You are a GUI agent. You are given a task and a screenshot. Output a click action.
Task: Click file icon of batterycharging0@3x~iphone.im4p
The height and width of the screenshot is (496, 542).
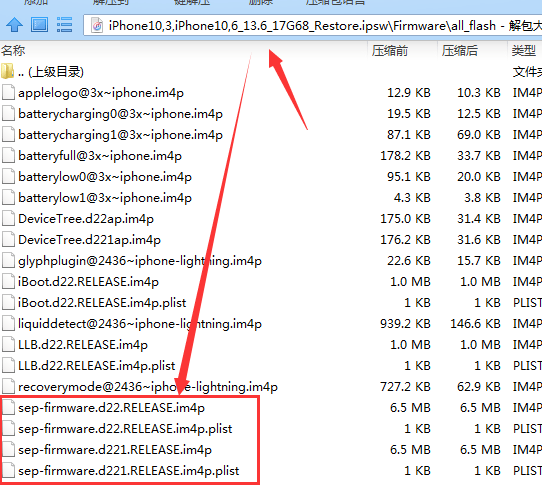point(8,114)
